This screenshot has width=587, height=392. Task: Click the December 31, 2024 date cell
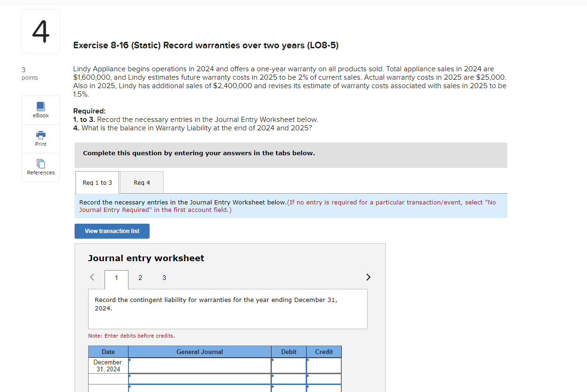pos(108,365)
